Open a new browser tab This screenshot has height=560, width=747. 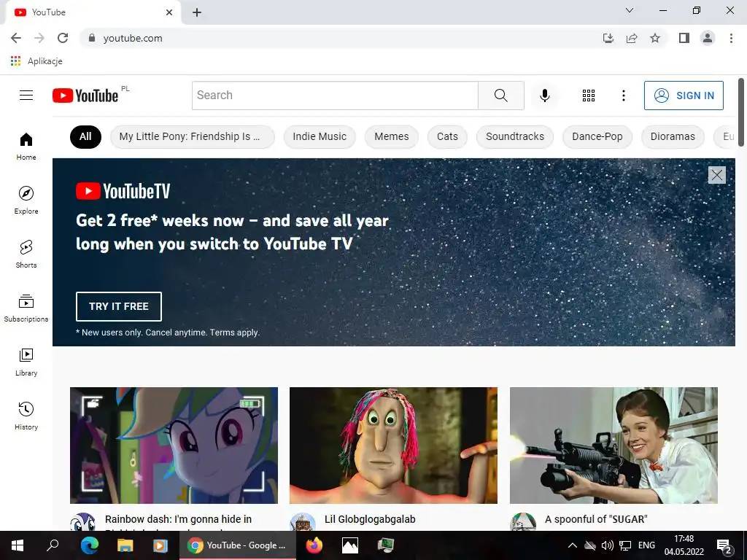[197, 12]
